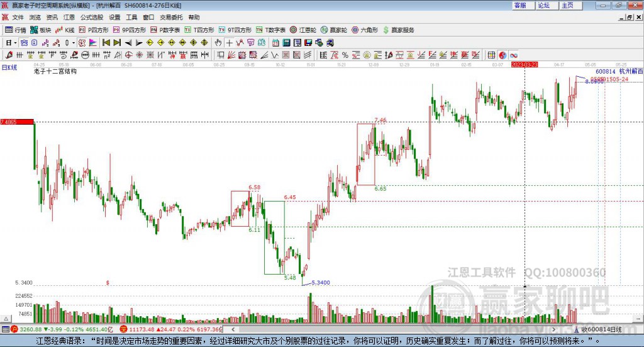This screenshot has width=644, height=347.
Task: Open the 公式选股 menu
Action: click(x=92, y=18)
